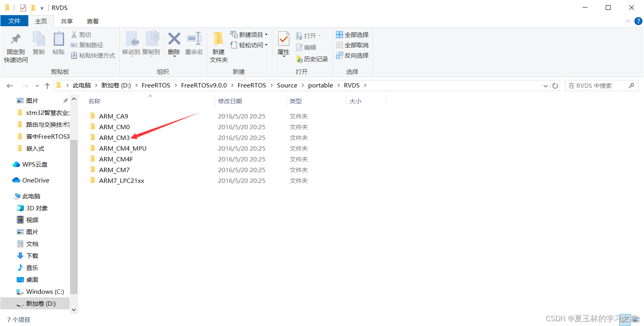Select 3D Objects in navigation pane
Screen dimensions: 644x326
(x=32, y=208)
